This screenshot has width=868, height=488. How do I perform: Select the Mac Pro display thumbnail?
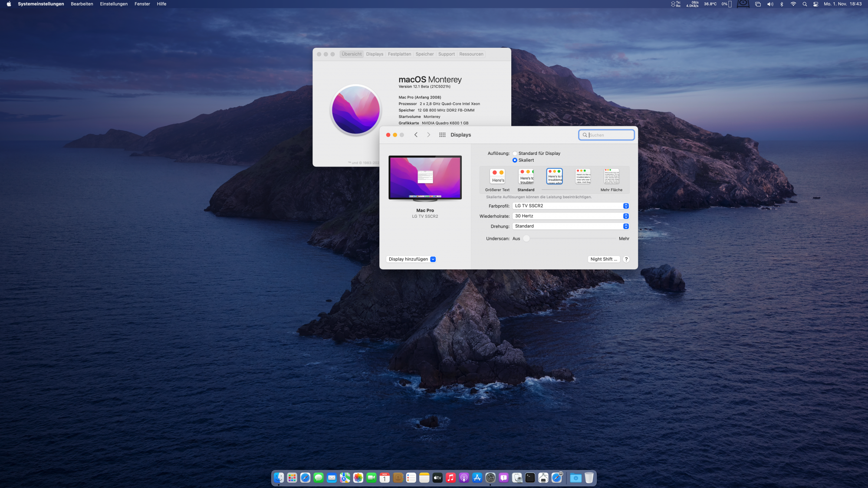click(425, 178)
